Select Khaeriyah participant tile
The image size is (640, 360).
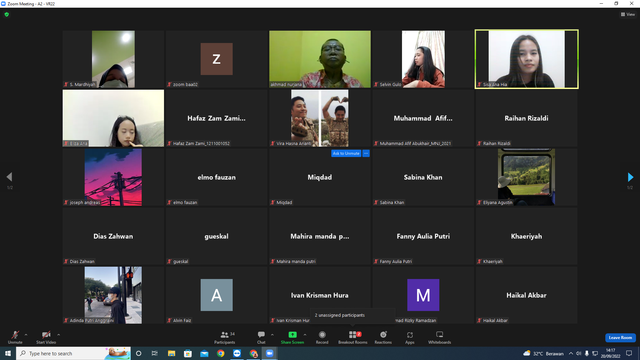(x=527, y=236)
